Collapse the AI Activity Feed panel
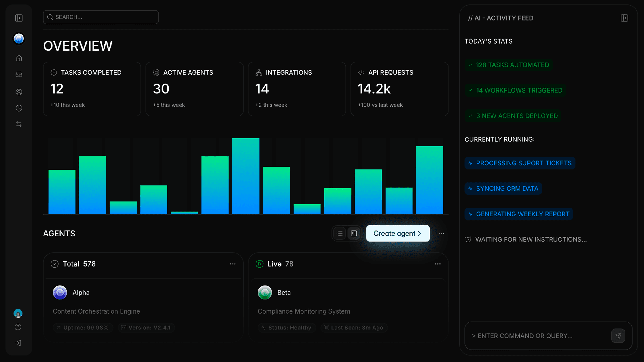Viewport: 644px width, 362px height. tap(625, 18)
